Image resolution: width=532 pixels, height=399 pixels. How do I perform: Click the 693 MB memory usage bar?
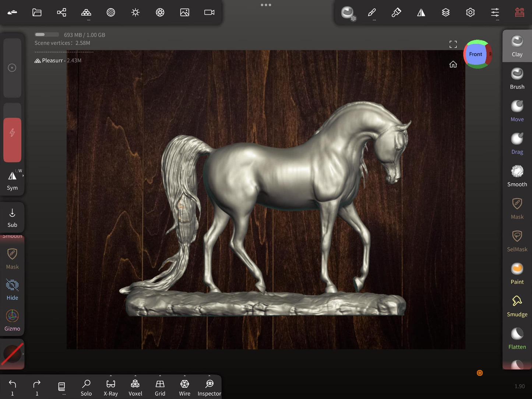47,35
